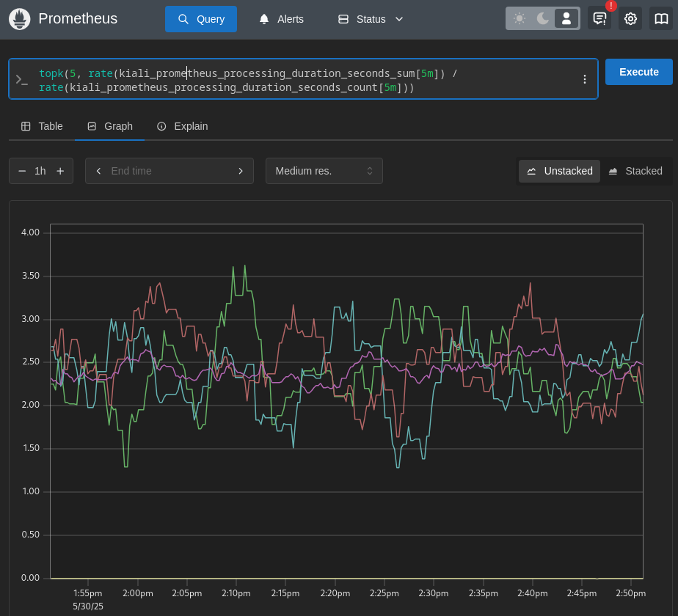Open the Medium res. resolution selector
The image size is (678, 616).
[324, 171]
